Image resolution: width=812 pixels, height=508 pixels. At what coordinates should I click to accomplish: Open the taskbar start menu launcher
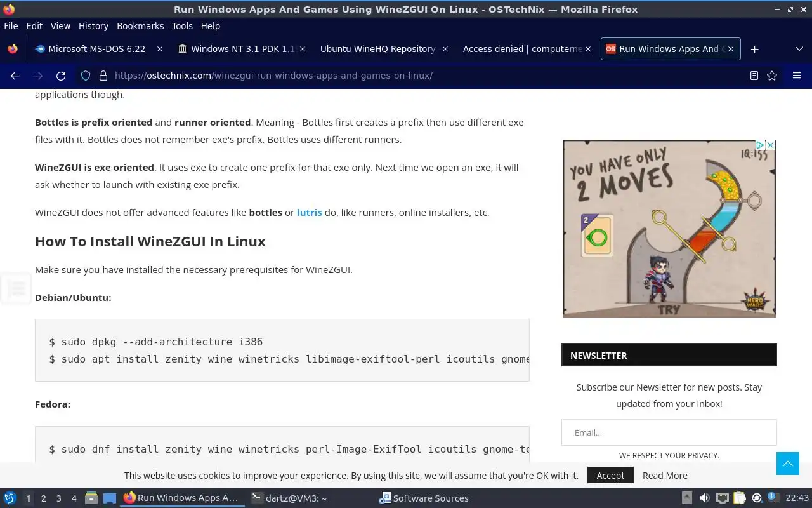tap(10, 498)
